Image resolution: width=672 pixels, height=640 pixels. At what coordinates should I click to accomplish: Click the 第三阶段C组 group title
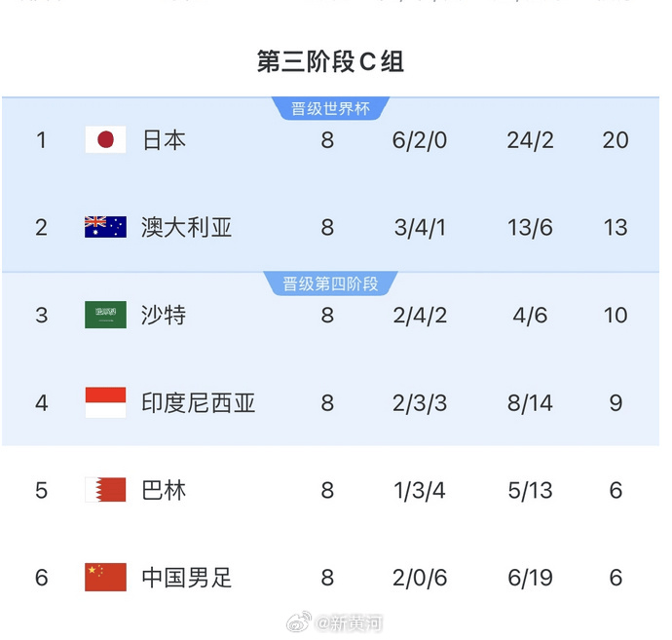click(x=330, y=62)
